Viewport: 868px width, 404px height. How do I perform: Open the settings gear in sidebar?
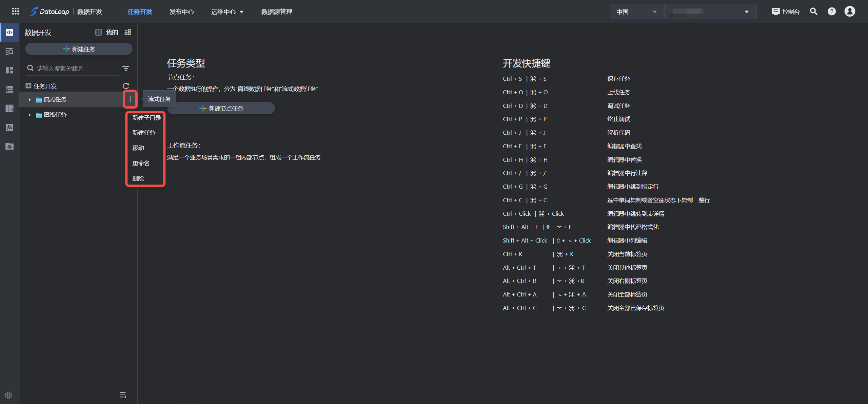click(9, 395)
